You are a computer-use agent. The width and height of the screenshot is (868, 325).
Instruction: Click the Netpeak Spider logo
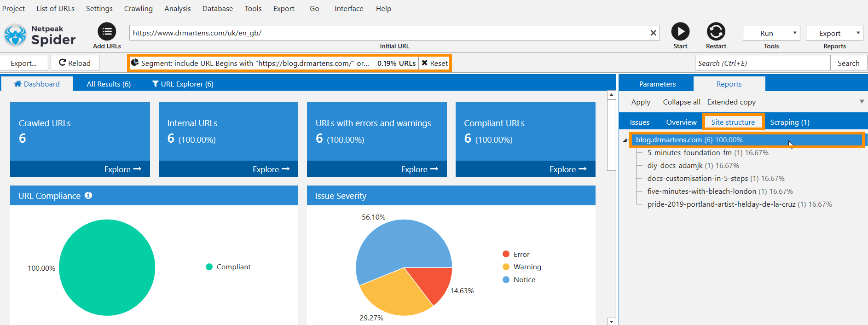(x=40, y=35)
